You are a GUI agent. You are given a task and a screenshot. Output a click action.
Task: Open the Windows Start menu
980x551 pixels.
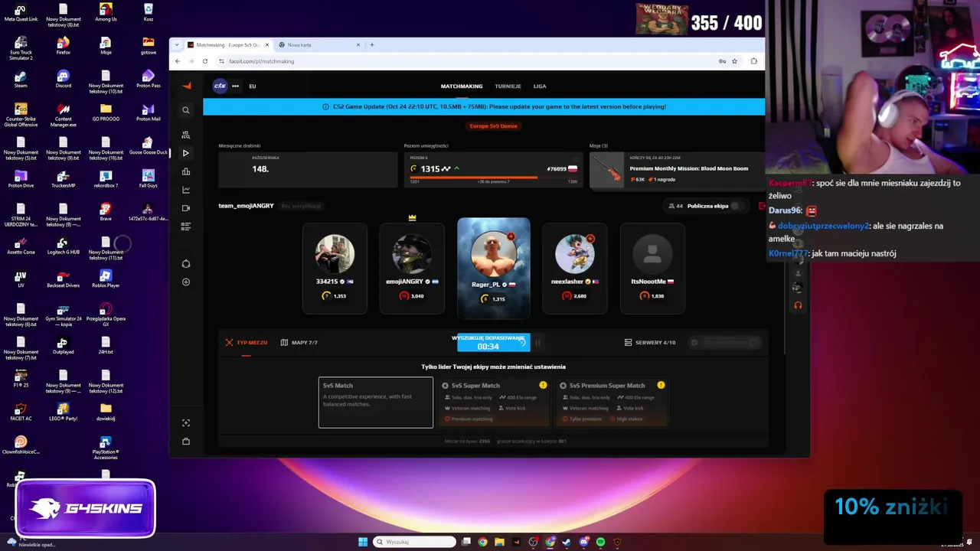coord(363,542)
